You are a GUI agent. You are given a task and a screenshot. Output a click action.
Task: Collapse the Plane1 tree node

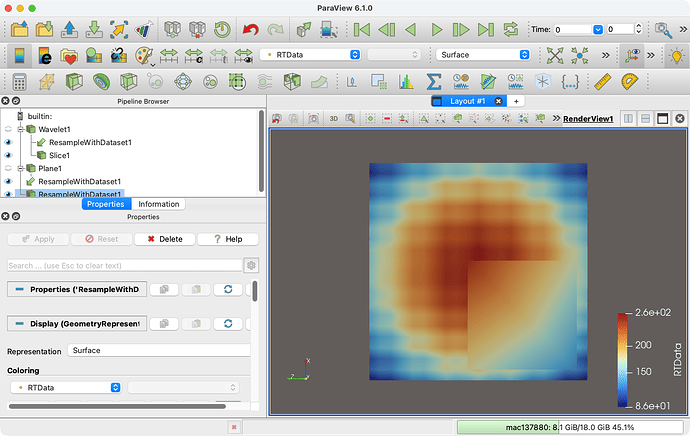tap(20, 168)
